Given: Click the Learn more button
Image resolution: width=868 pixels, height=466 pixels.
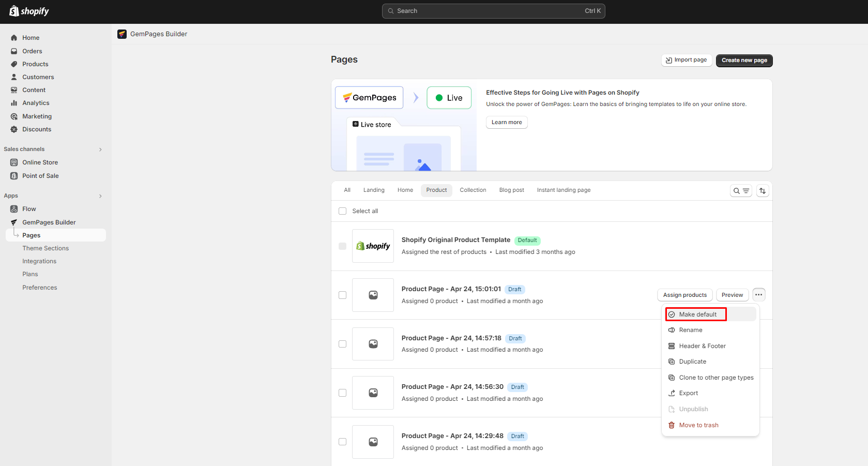Looking at the screenshot, I should point(506,122).
